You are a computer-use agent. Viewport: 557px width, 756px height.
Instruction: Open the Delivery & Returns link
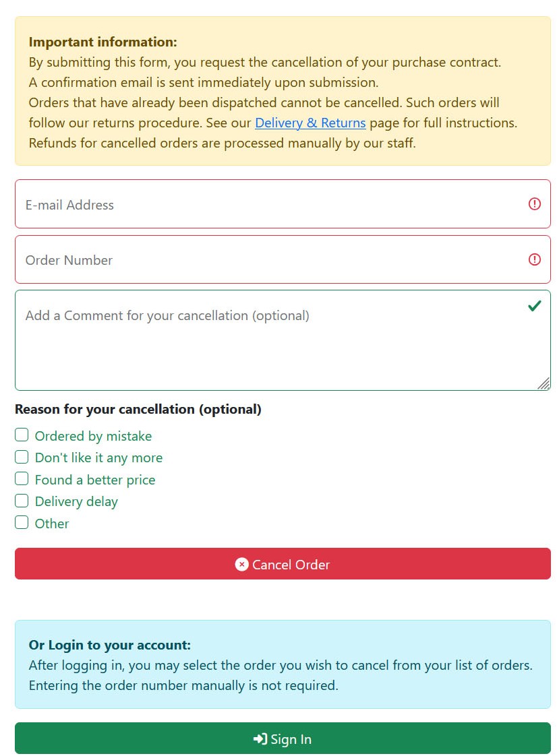tap(310, 123)
